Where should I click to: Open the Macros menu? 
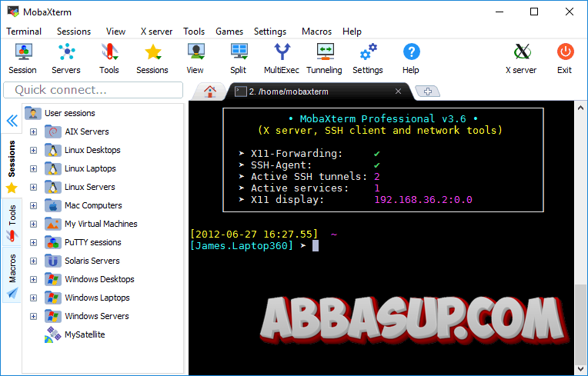pos(316,32)
